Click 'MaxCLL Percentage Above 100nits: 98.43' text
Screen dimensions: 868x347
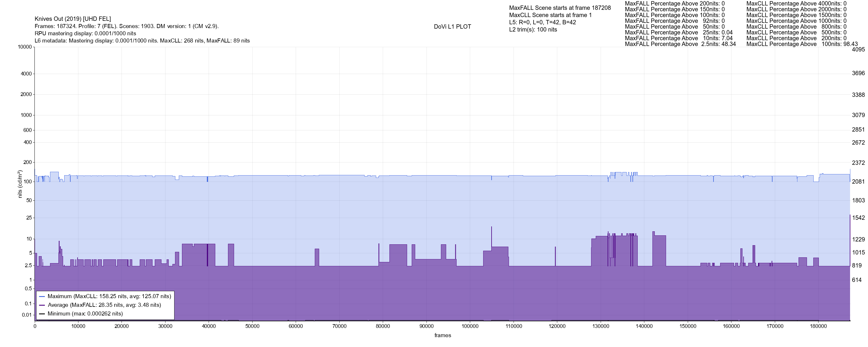tap(802, 44)
